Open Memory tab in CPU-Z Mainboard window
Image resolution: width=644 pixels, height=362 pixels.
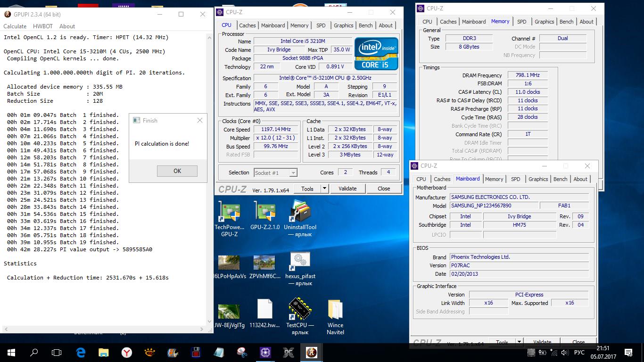click(x=494, y=179)
